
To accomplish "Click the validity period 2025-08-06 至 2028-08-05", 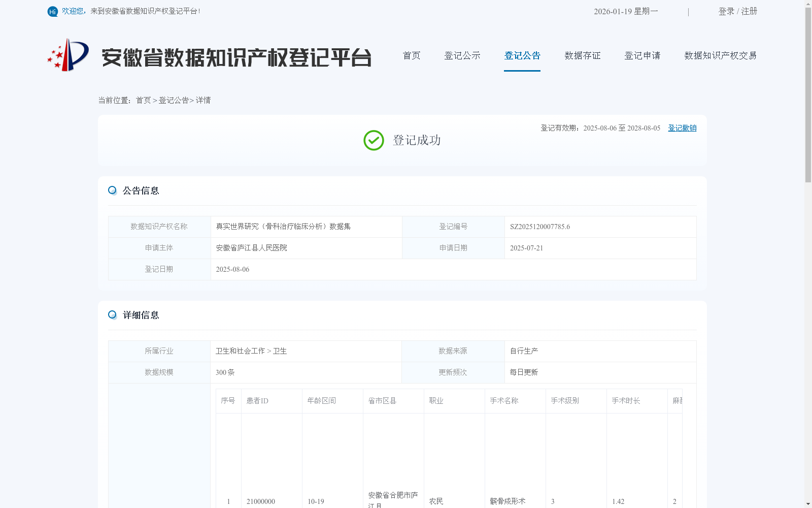I will coord(622,128).
